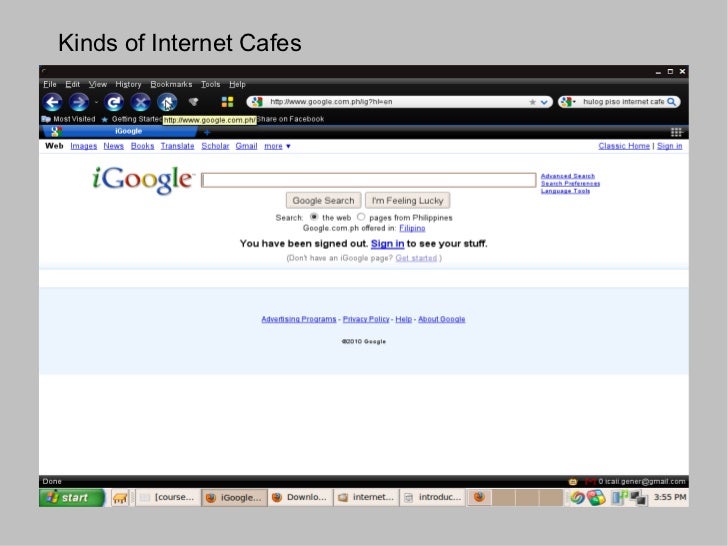Switch to the Downlo... taskbar window
Viewport: 728px width, 546px height.
(300, 497)
